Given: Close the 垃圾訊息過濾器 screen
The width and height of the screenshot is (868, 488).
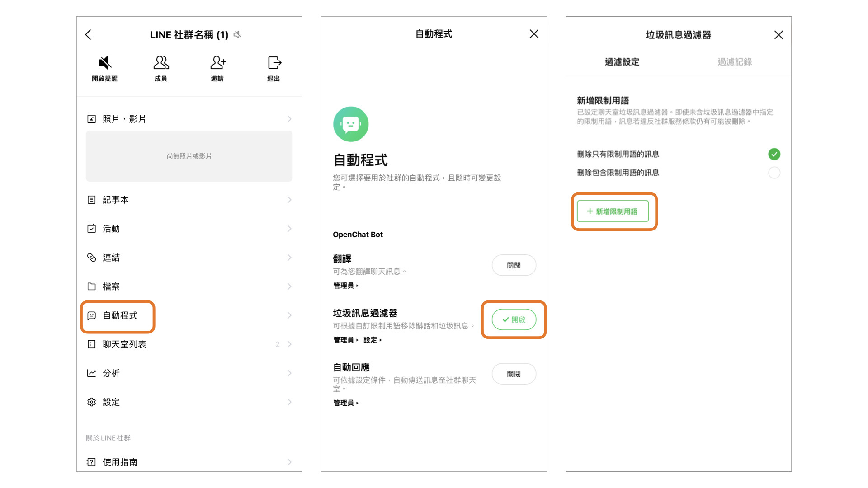Looking at the screenshot, I should pos(778,35).
